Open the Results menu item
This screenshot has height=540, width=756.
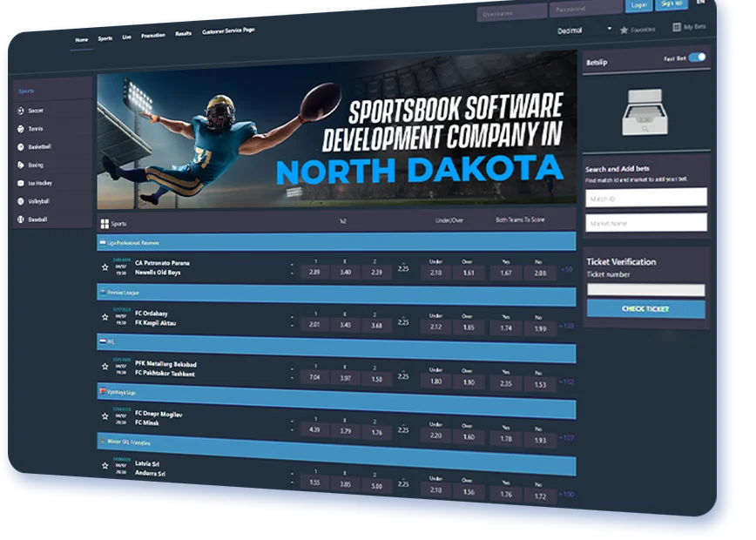[x=183, y=34]
